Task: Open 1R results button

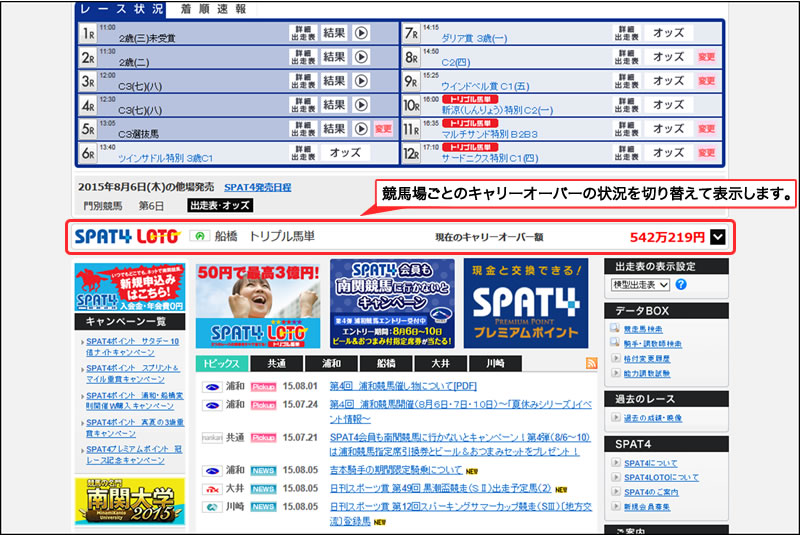Action: [334, 33]
